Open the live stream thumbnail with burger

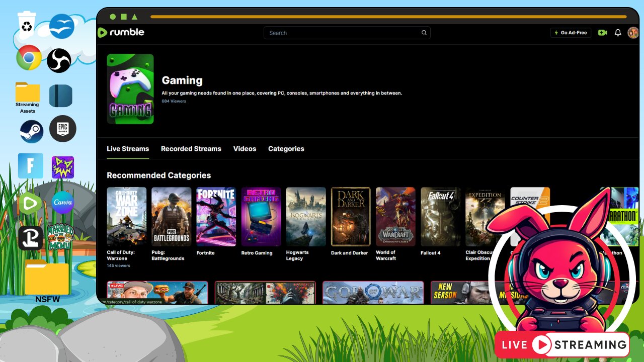click(x=157, y=292)
